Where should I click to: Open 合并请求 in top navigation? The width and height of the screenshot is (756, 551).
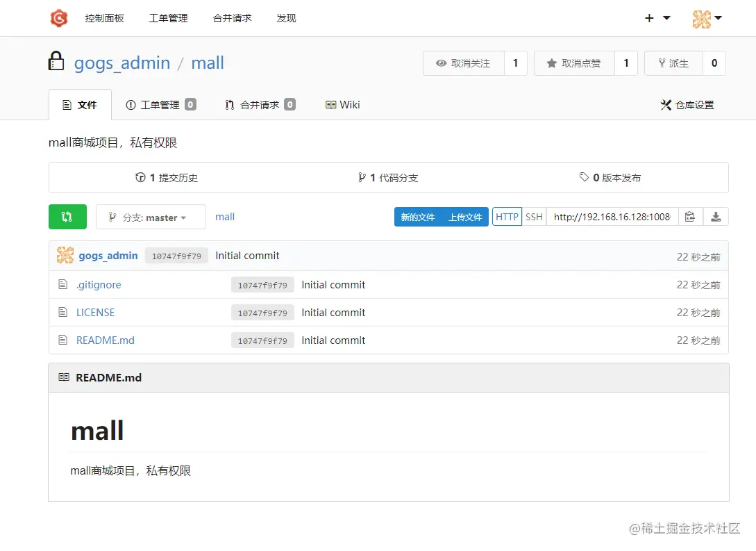click(232, 18)
